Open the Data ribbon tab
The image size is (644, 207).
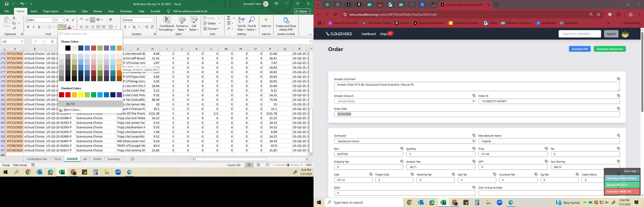coord(84,11)
